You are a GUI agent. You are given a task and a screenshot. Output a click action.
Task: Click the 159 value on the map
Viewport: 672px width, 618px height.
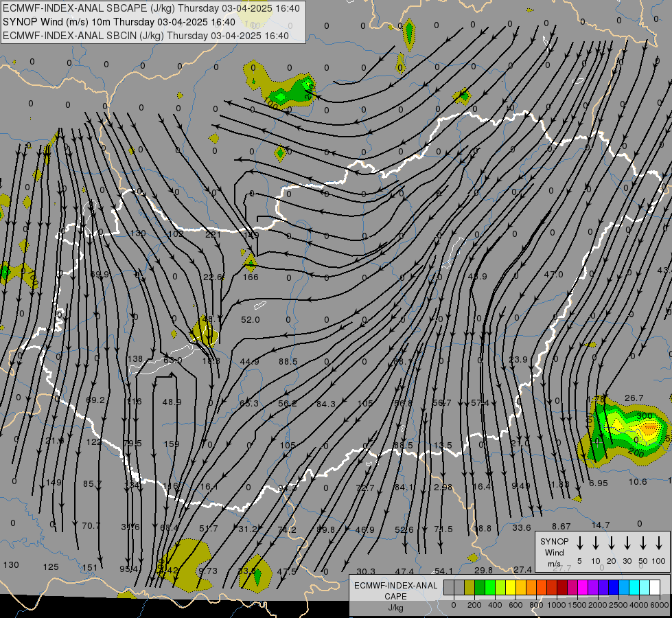tap(172, 444)
